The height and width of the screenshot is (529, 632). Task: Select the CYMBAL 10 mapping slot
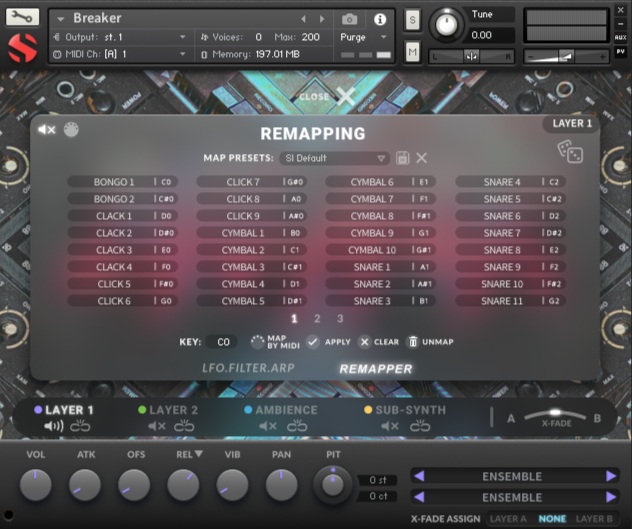(x=380, y=250)
